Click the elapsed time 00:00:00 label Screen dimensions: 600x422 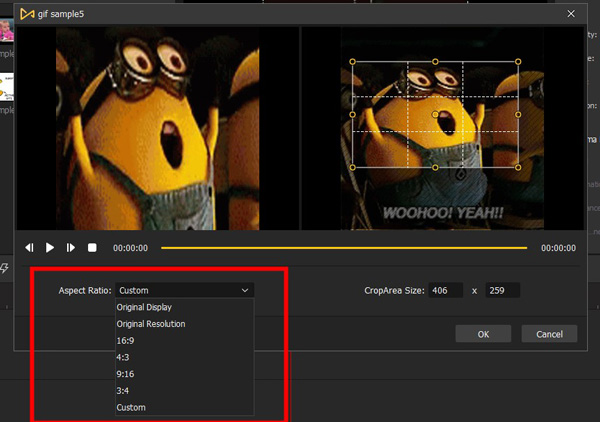click(130, 248)
